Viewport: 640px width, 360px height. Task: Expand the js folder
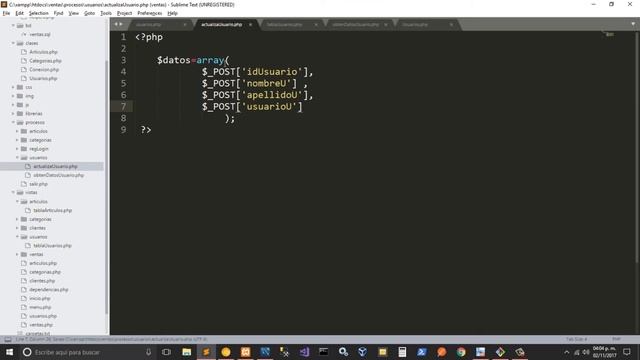(x=13, y=105)
